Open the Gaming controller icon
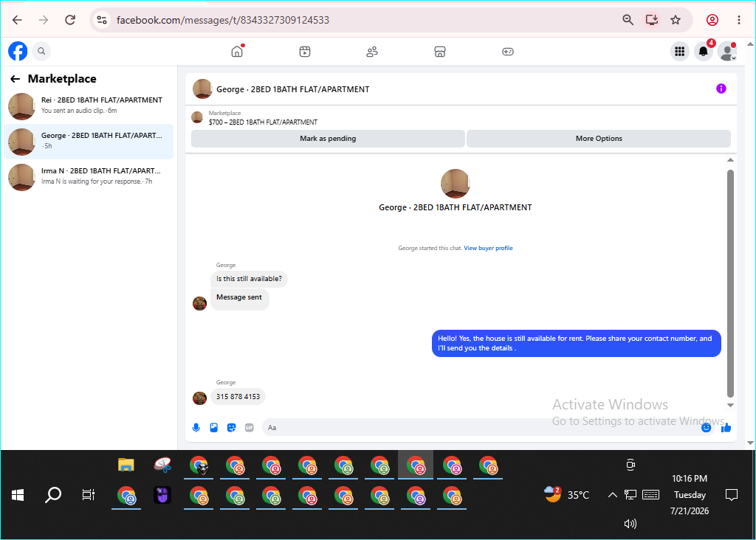This screenshot has height=540, width=756. 508,52
